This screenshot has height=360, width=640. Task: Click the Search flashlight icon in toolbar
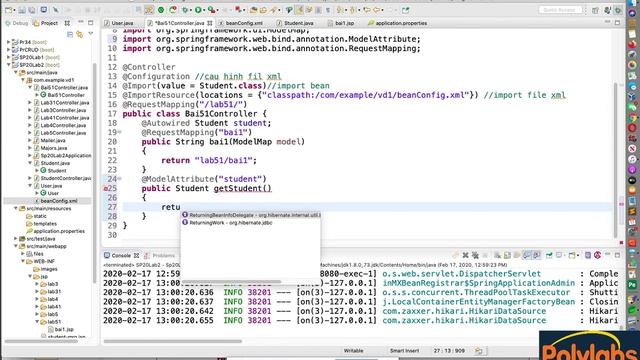[x=273, y=10]
